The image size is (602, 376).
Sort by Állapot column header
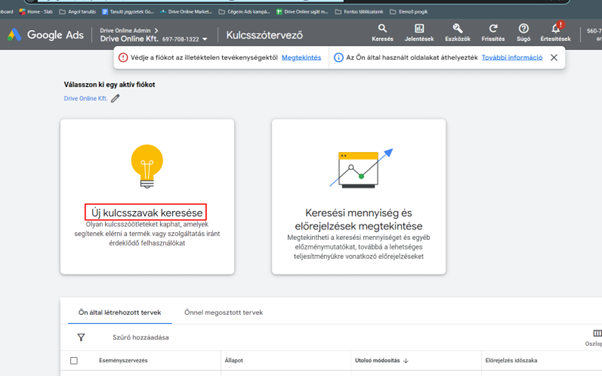point(234,361)
